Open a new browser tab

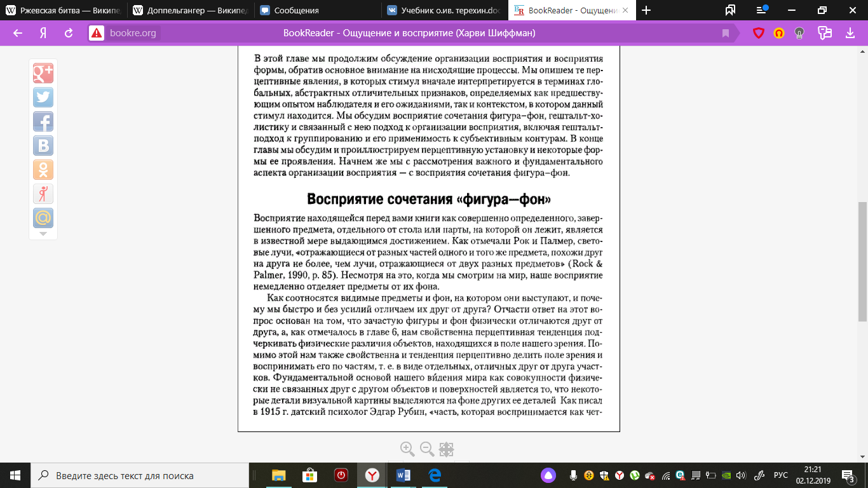coord(646,10)
